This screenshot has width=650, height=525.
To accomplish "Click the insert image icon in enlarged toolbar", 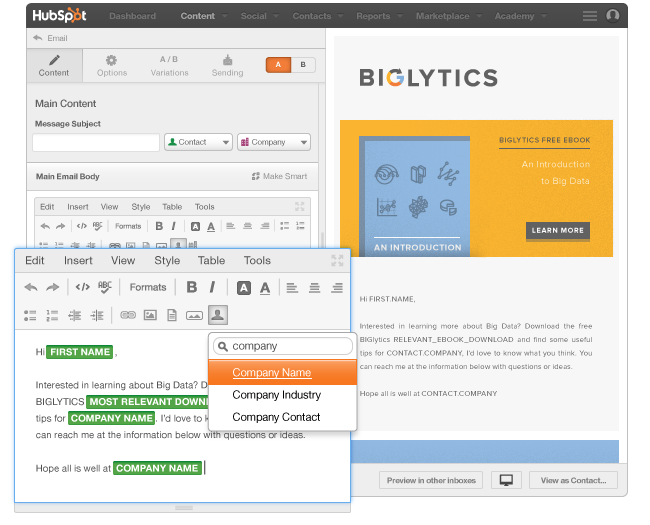I will [150, 315].
